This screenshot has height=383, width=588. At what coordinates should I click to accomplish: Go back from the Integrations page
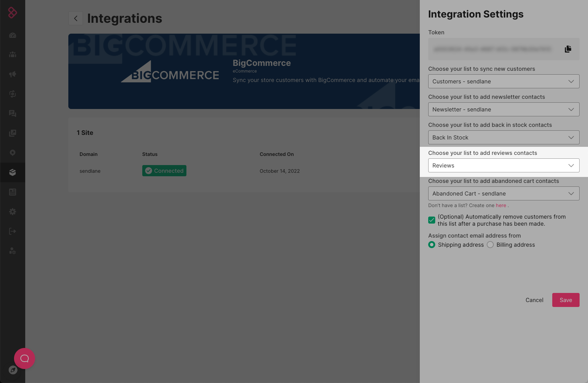(76, 18)
